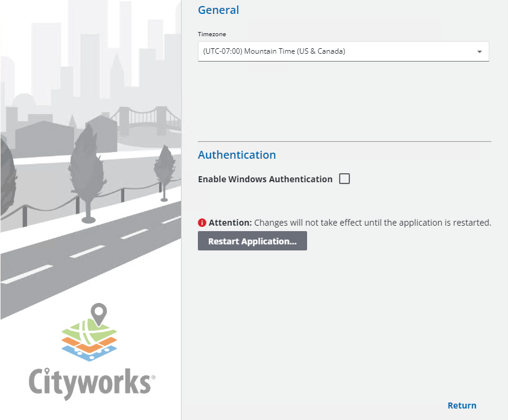Image resolution: width=508 pixels, height=420 pixels.
Task: Click the small tree beside the road
Action: 164,170
